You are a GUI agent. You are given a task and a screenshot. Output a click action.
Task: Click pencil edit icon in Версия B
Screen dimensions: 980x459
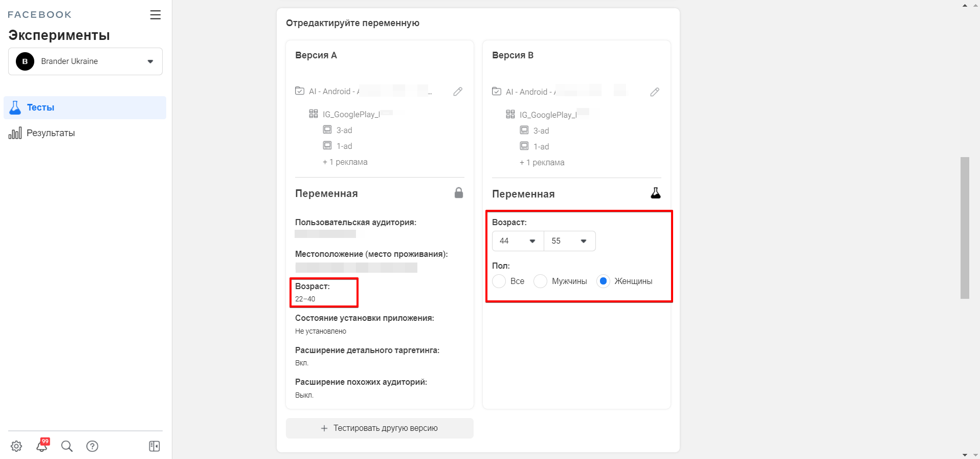[655, 92]
